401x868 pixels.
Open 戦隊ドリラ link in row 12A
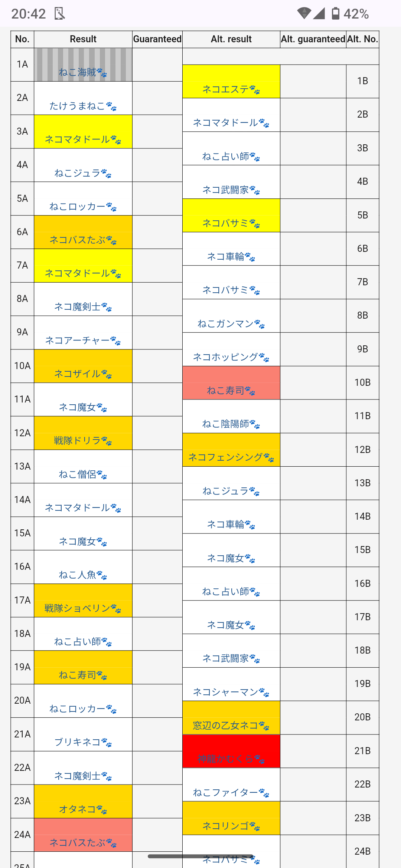point(77,441)
